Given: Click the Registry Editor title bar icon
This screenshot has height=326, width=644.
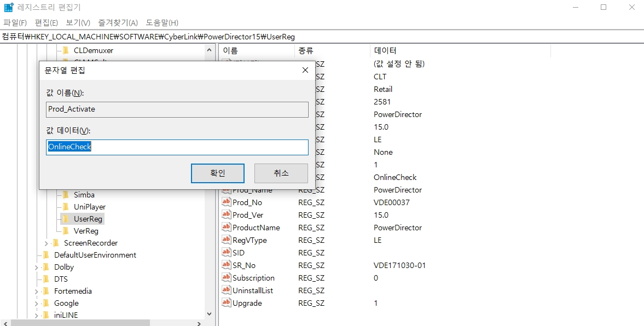Looking at the screenshot, I should 7,7.
